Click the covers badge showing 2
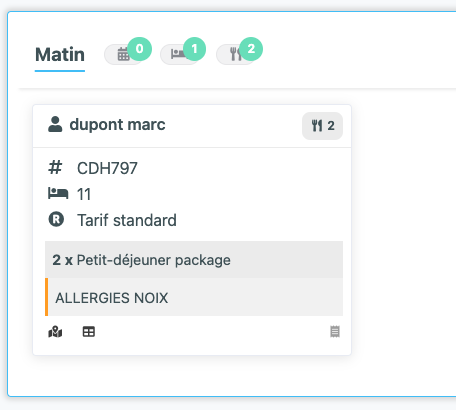The image size is (456, 410). coord(322,126)
